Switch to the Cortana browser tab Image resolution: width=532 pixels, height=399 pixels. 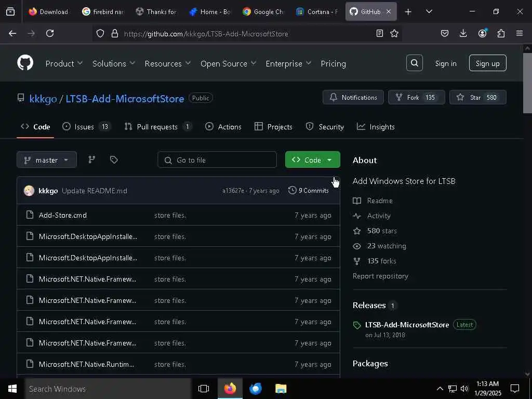(317, 11)
